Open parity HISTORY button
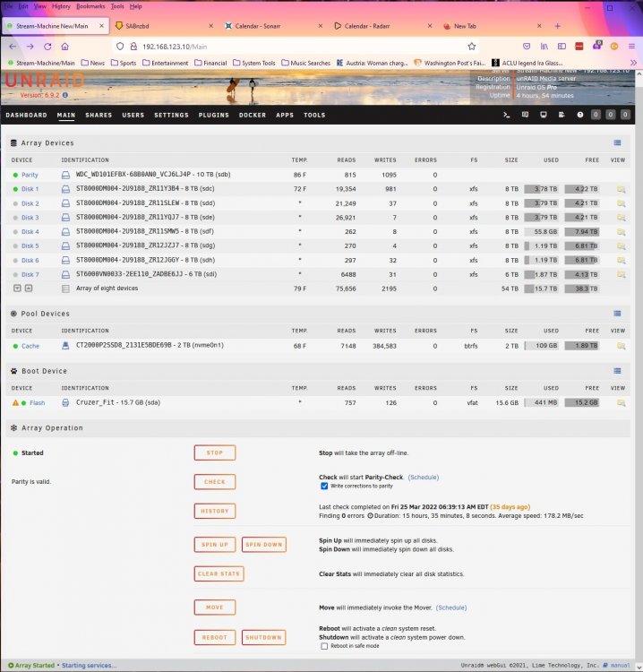The height and width of the screenshot is (672, 643). 215,511
